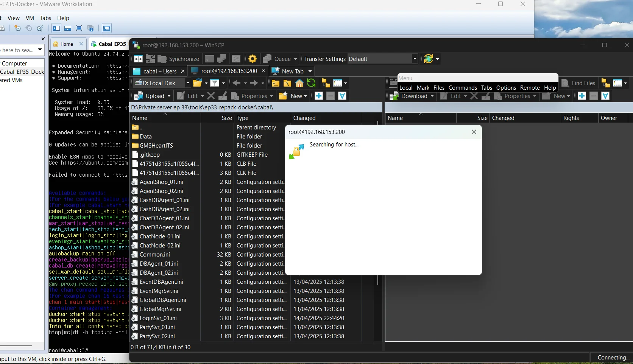
Task: Open the Download button dropdown arrow
Action: click(432, 96)
